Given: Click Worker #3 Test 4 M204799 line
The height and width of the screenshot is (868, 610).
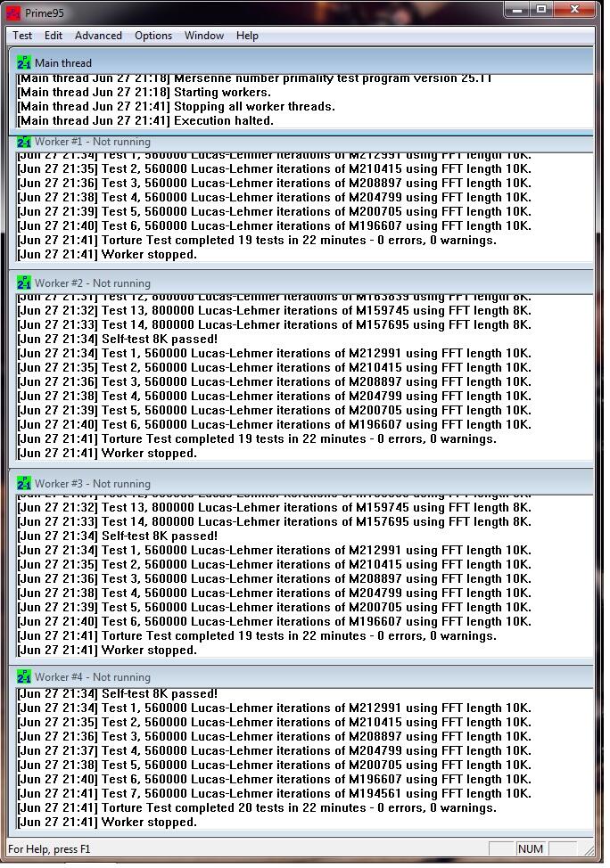Looking at the screenshot, I should pyautogui.click(x=275, y=593).
